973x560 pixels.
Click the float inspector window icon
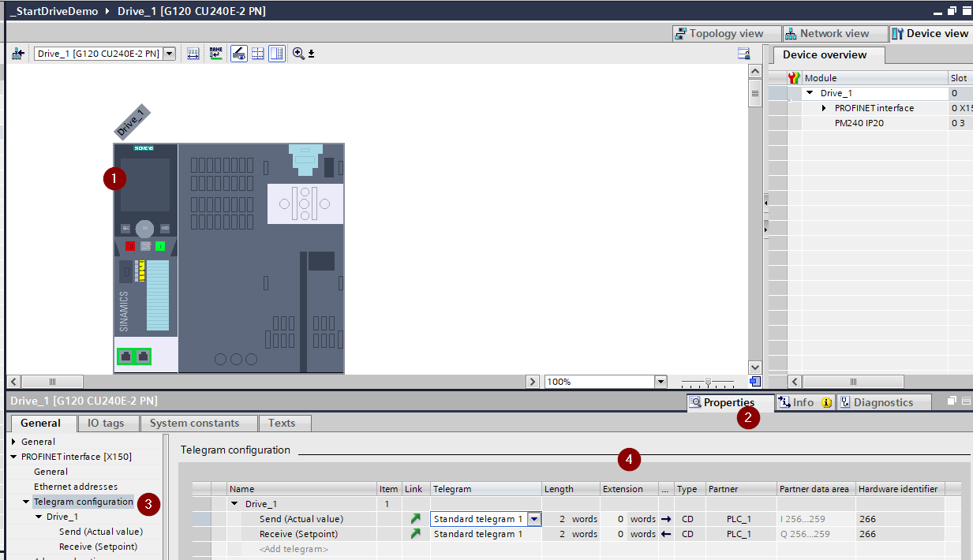click(952, 401)
